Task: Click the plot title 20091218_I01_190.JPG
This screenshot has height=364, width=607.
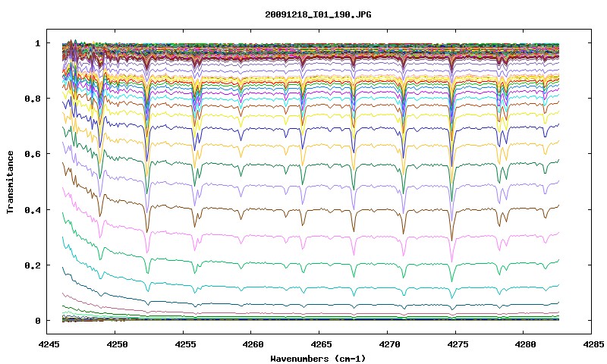Action: click(318, 14)
